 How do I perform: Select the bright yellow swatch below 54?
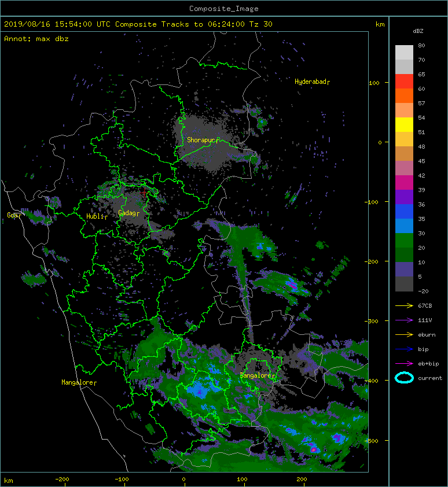click(404, 124)
